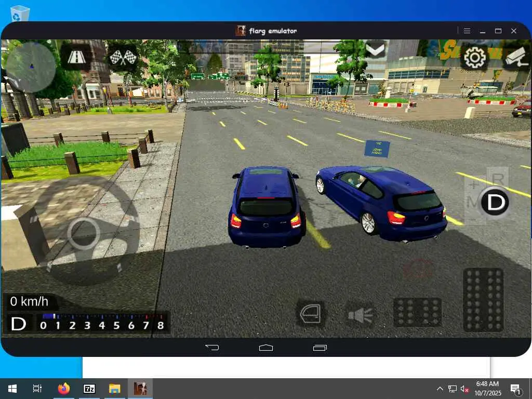Click the parked blue car on right

click(381, 204)
